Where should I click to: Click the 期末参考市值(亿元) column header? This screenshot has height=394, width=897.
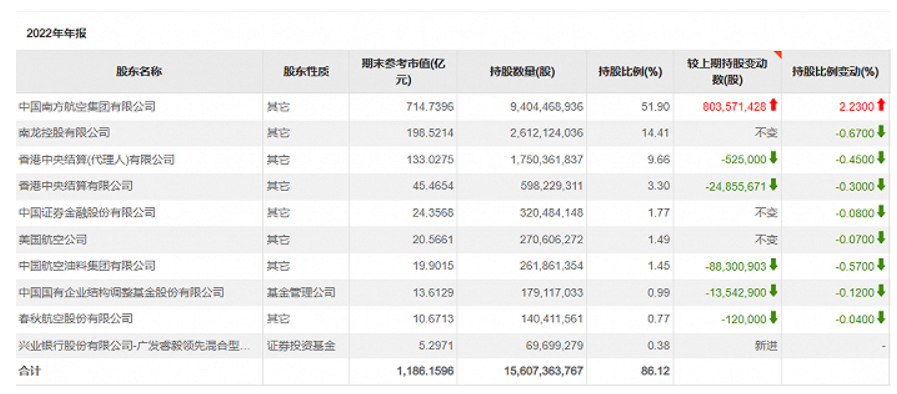403,72
